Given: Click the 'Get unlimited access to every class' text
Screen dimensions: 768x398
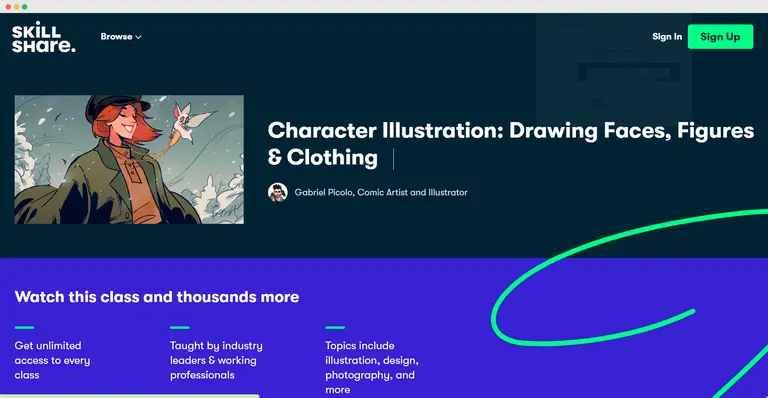Looking at the screenshot, I should click(x=52, y=360).
